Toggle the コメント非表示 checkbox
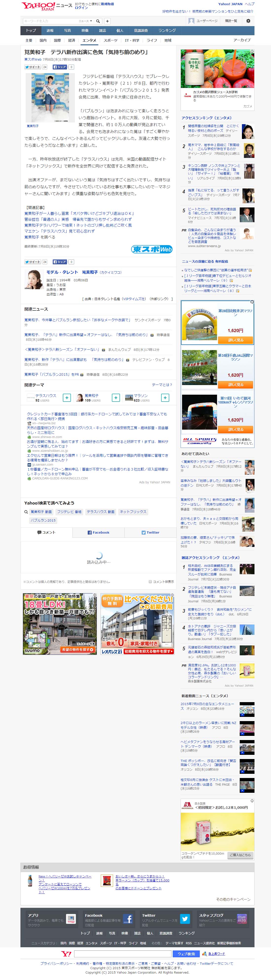The image size is (271, 980). click(x=150, y=582)
